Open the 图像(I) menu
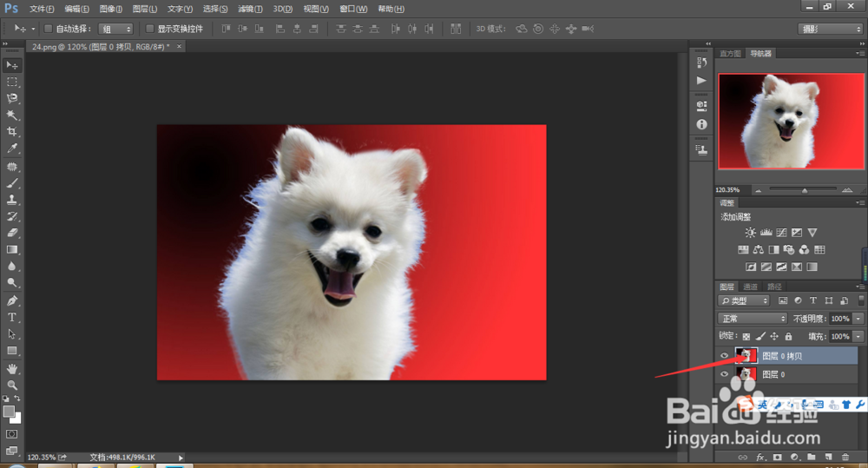The image size is (868, 468). pyautogui.click(x=111, y=9)
